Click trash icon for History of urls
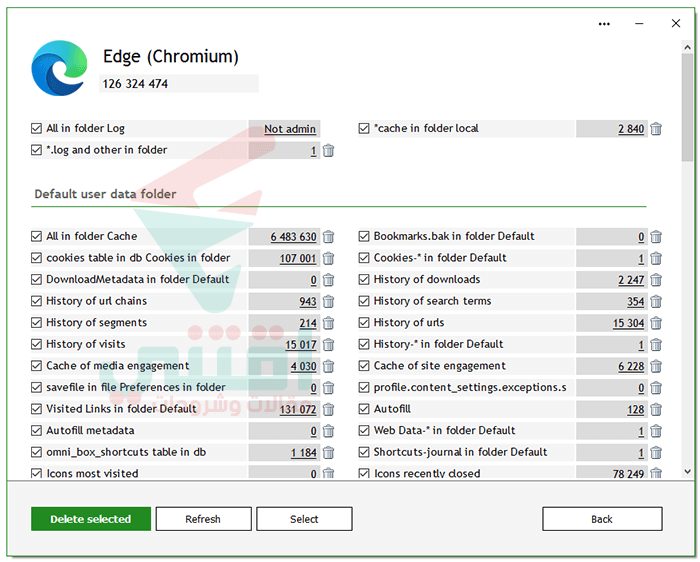Image resolution: width=700 pixels, height=562 pixels. pos(656,323)
